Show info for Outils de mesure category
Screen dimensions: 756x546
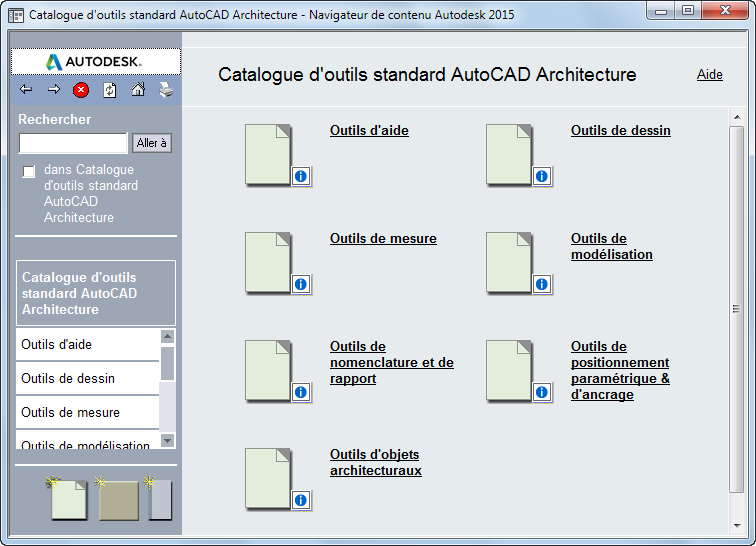tap(301, 284)
